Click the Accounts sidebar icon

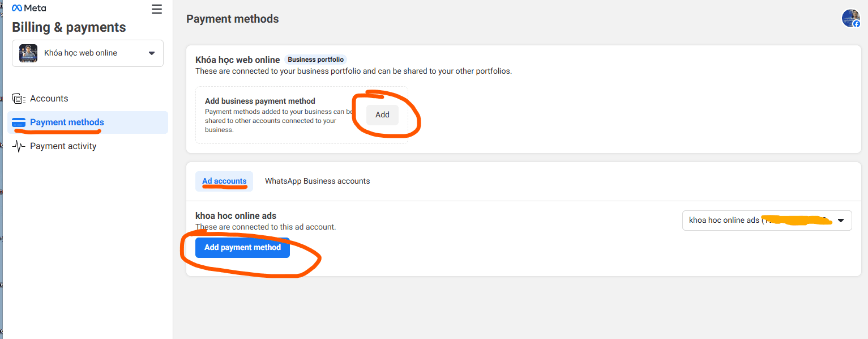pos(19,98)
